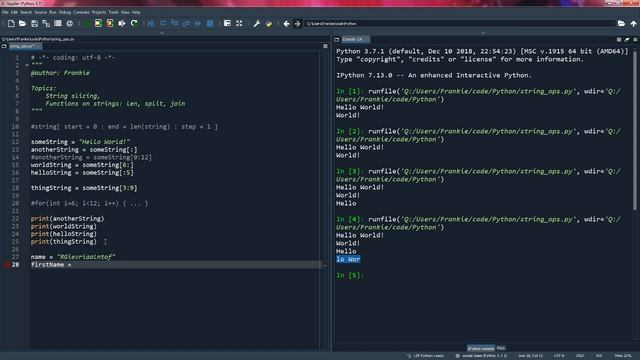Open the View menu
Screen dimensions: 640x360
click(125, 12)
